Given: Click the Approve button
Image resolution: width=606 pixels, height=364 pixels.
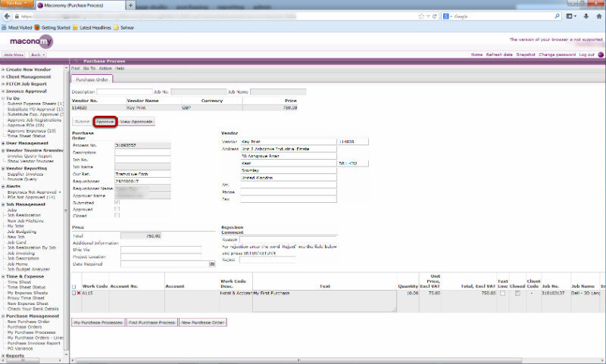Looking at the screenshot, I should [105, 121].
